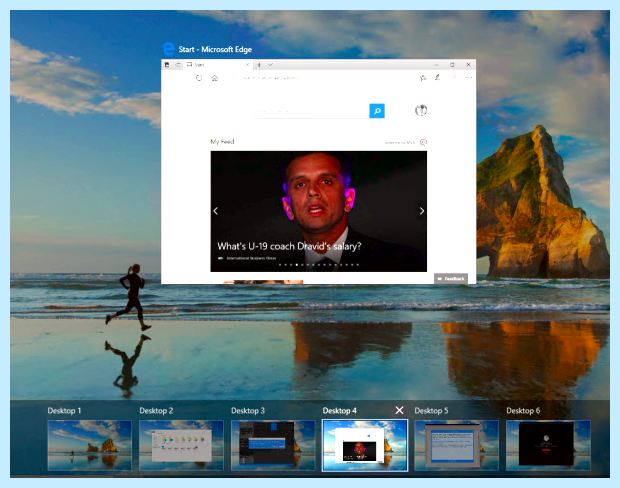620x488 pixels.
Task: Open the Edge Settings and more menu
Action: tap(469, 78)
